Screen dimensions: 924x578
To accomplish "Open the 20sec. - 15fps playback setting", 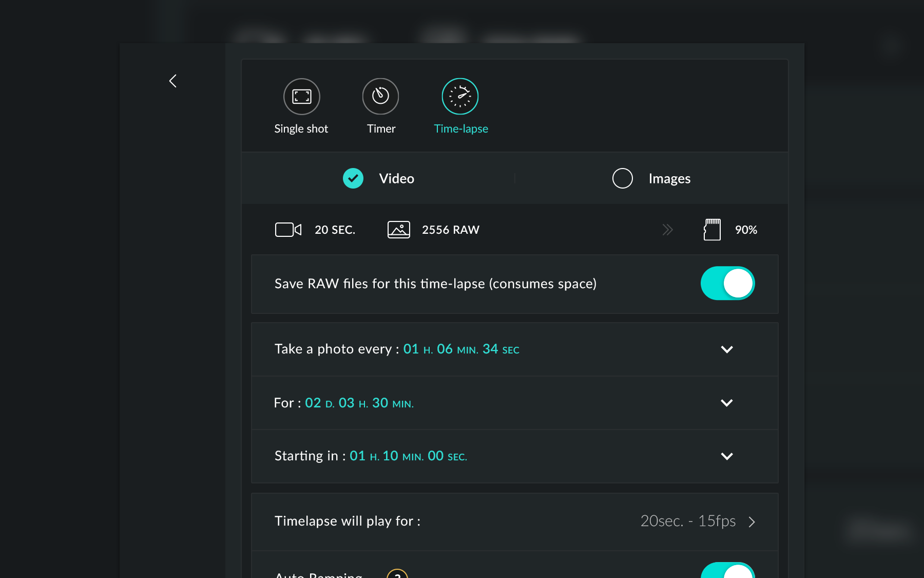I will (697, 521).
